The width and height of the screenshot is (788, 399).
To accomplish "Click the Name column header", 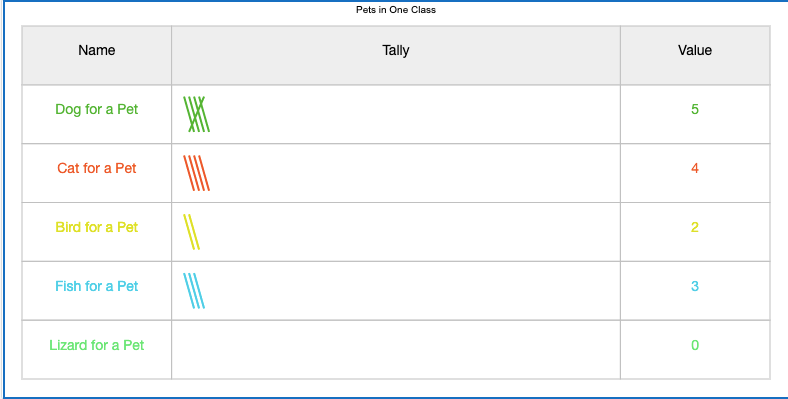I will (x=96, y=50).
